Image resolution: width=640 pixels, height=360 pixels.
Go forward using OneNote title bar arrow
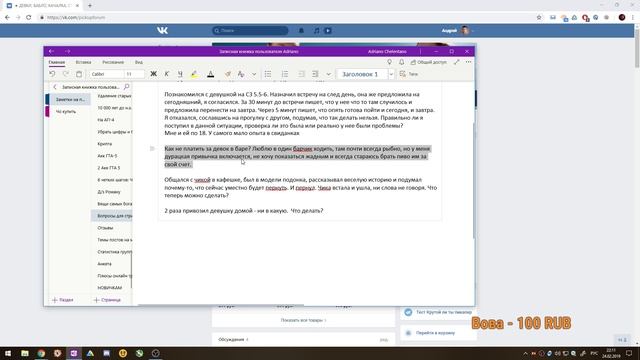(68, 51)
